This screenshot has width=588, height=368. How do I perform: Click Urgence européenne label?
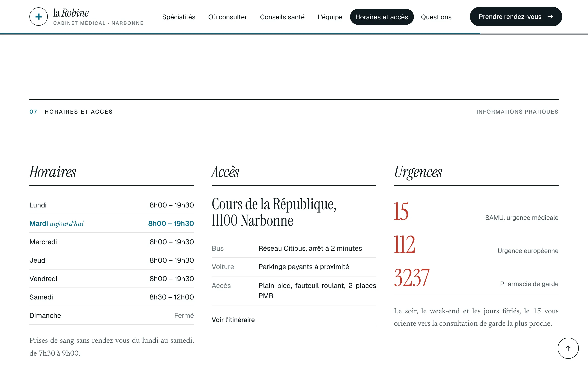528,251
